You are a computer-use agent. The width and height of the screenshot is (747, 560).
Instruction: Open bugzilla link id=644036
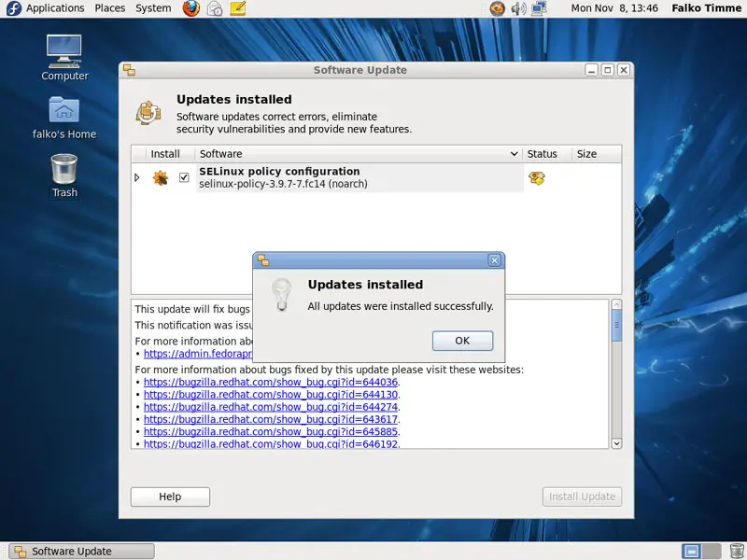[271, 382]
